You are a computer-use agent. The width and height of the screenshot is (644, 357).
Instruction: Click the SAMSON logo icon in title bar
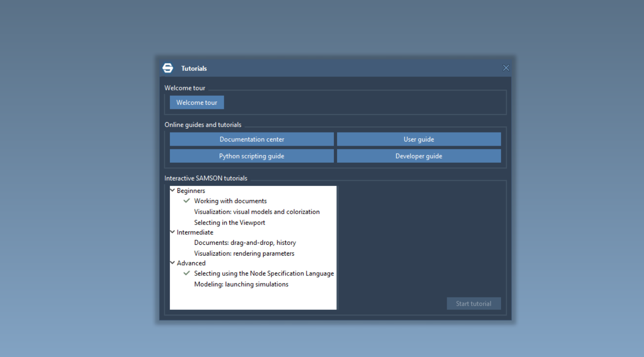pyautogui.click(x=168, y=68)
